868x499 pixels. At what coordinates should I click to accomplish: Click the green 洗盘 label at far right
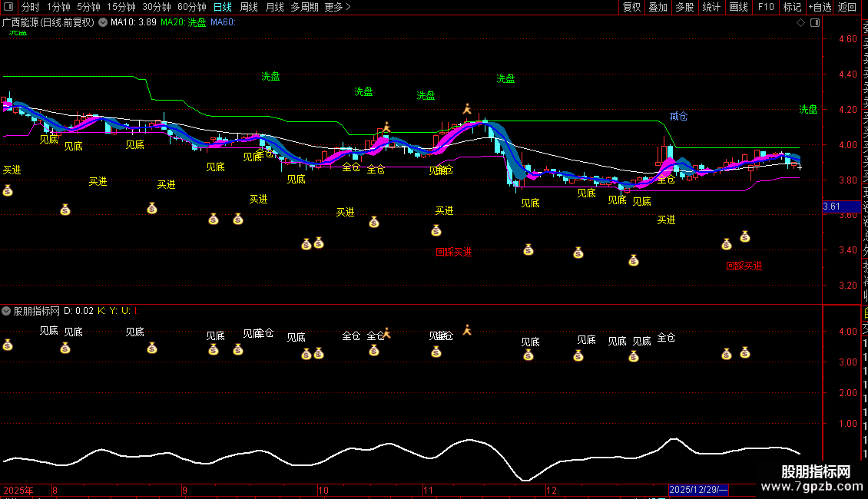(x=808, y=110)
